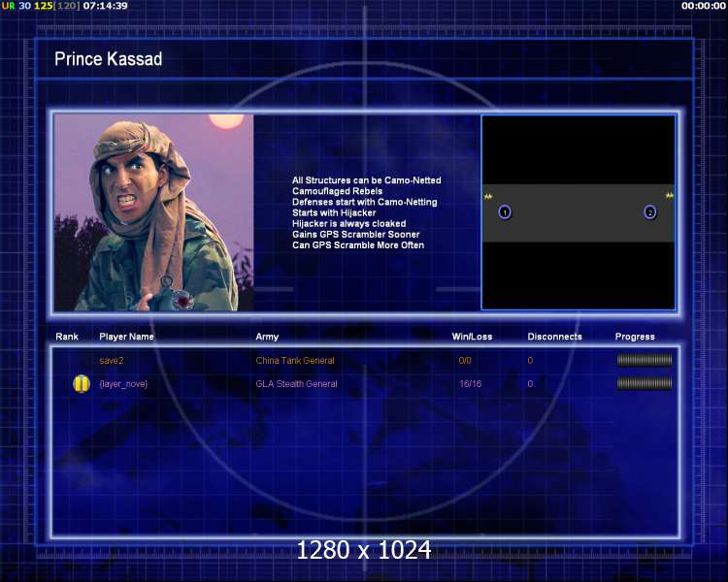Screen dimensions: 728x582
Task: Click the "0/0" win/loss value
Action: pyautogui.click(x=465, y=361)
